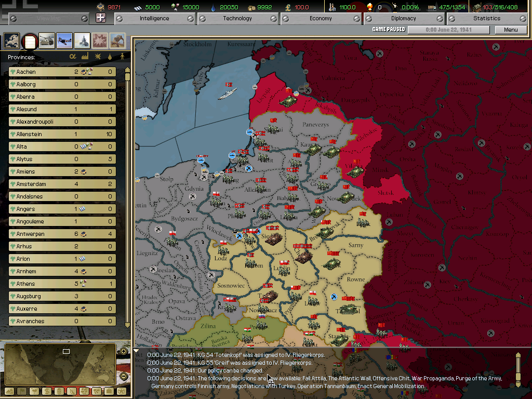The width and height of the screenshot is (532, 399).
Task: Click the four-arrow move icon beside View Map
Action: (x=101, y=18)
